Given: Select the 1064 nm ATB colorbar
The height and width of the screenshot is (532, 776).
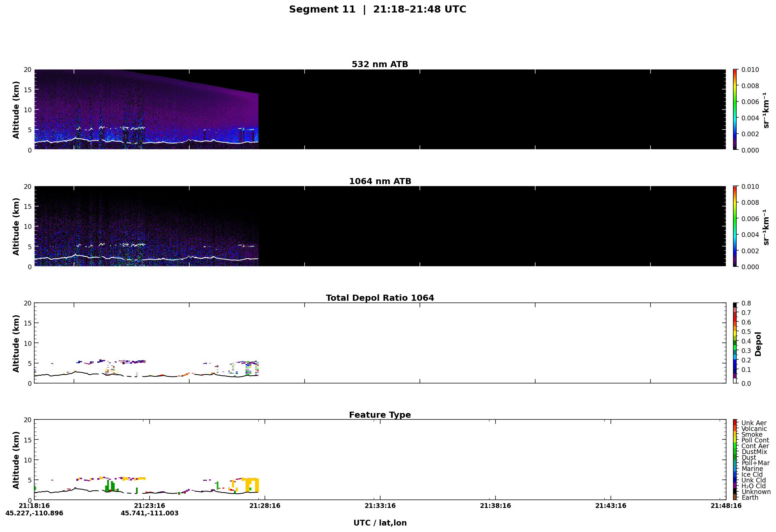Looking at the screenshot, I should pos(735,226).
